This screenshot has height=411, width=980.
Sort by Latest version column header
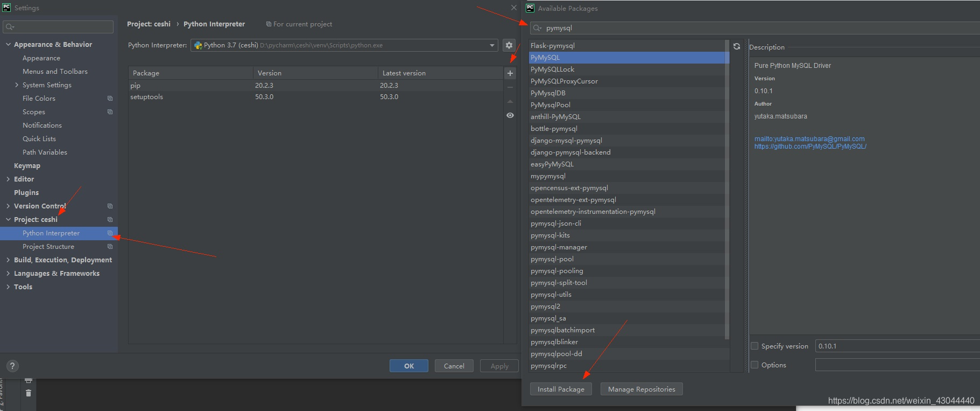440,73
